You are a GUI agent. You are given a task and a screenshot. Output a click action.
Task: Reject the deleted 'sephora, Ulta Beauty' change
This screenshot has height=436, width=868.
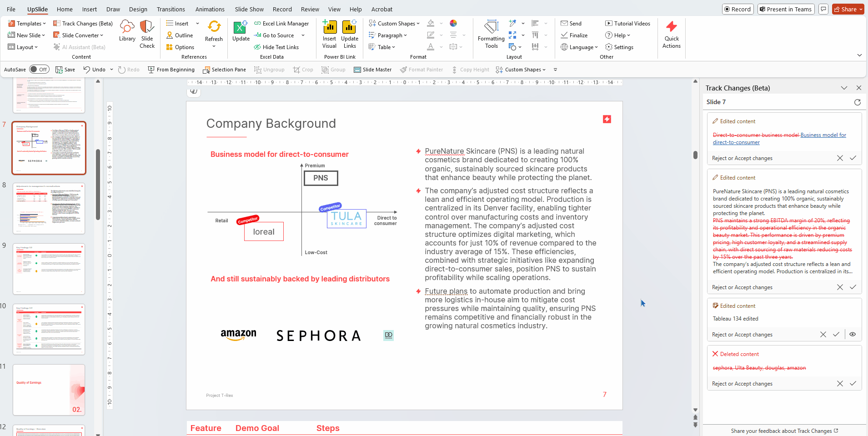point(840,384)
